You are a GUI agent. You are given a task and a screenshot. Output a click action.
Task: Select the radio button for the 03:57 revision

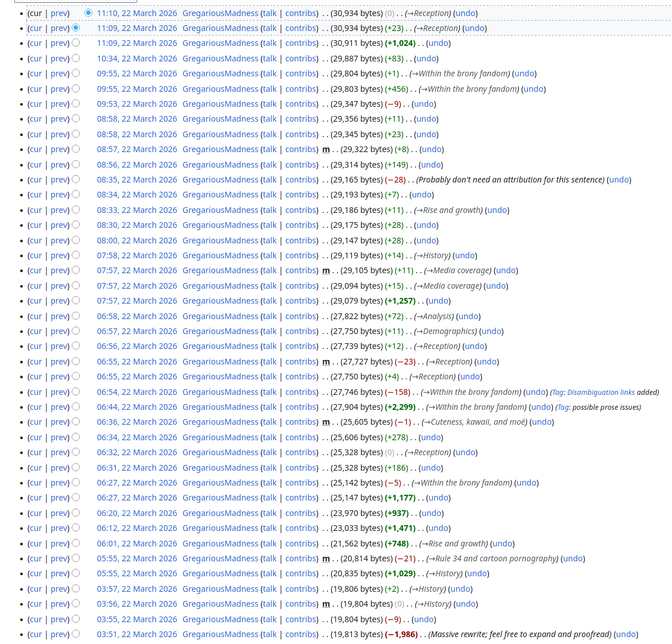tap(76, 589)
